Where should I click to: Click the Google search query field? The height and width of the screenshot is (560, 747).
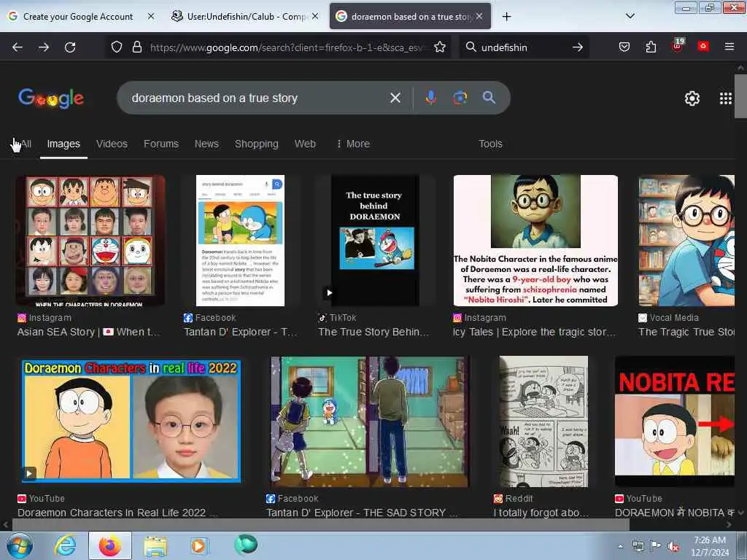[258, 98]
